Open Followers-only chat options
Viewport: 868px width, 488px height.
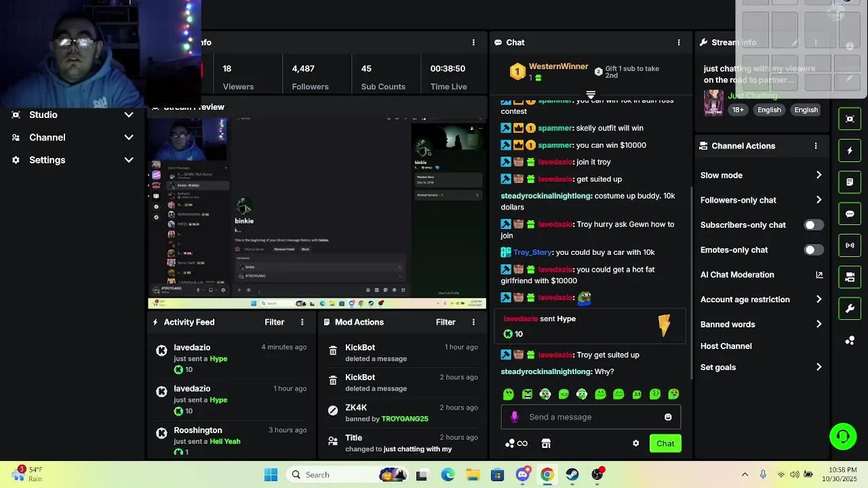click(x=761, y=200)
